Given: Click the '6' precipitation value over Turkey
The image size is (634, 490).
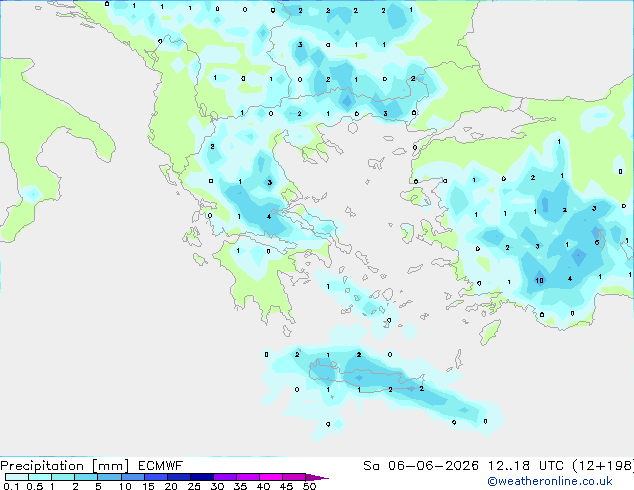Looking at the screenshot, I should 597,242.
